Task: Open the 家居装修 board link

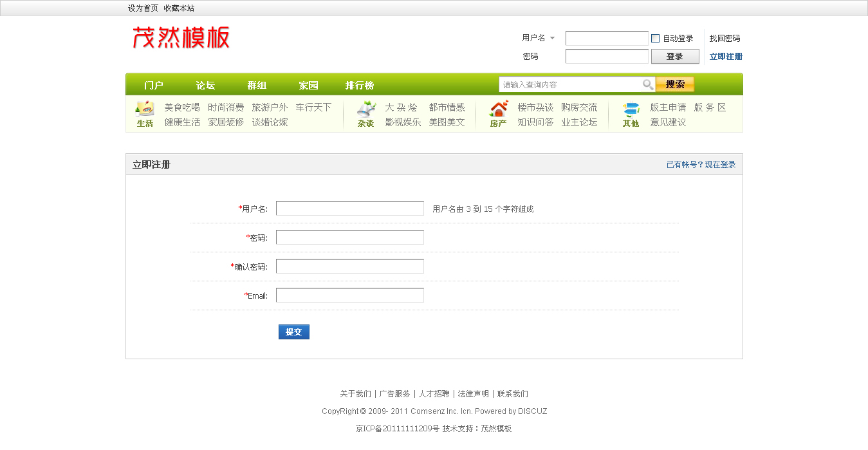Action: pos(226,122)
